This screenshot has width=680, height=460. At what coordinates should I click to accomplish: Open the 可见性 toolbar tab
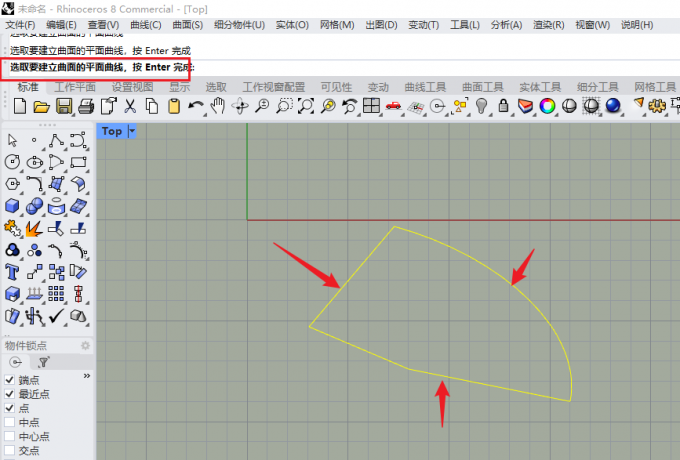pos(336,87)
